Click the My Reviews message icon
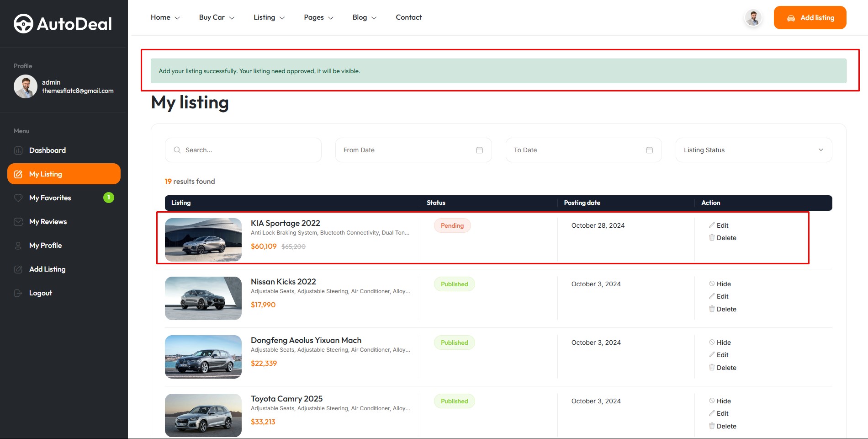The height and width of the screenshot is (439, 868). pos(18,222)
